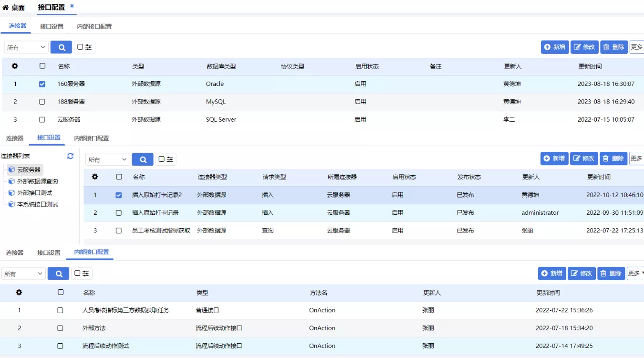Viewport: 644px width, 358px height.
Task: Click the MySQL cell in the 188服务器 row
Action: [216, 102]
